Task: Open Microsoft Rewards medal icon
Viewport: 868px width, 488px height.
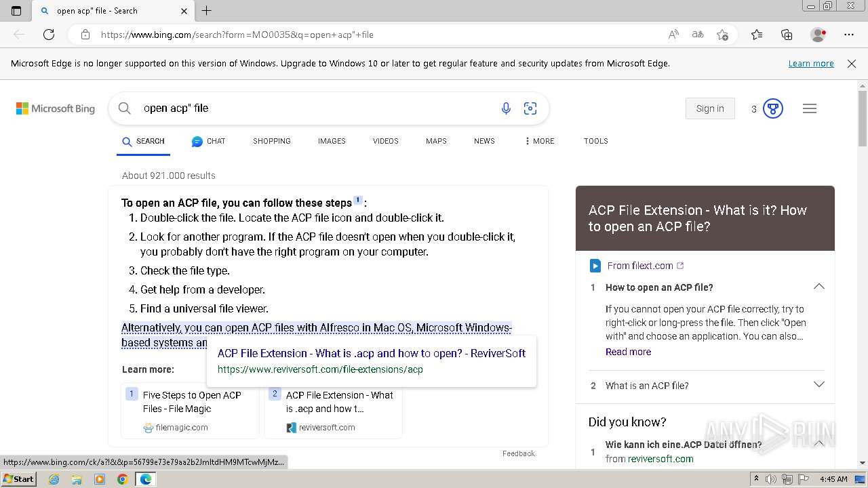Action: pos(773,108)
